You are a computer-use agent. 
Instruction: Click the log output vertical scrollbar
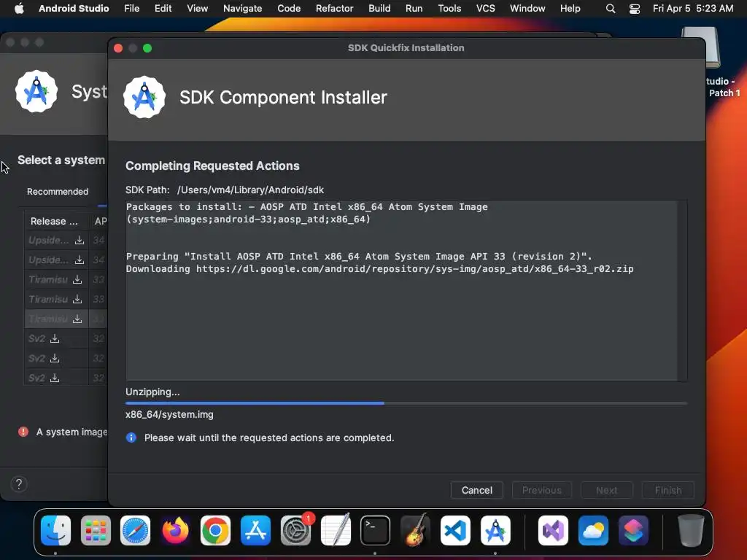[682, 290]
